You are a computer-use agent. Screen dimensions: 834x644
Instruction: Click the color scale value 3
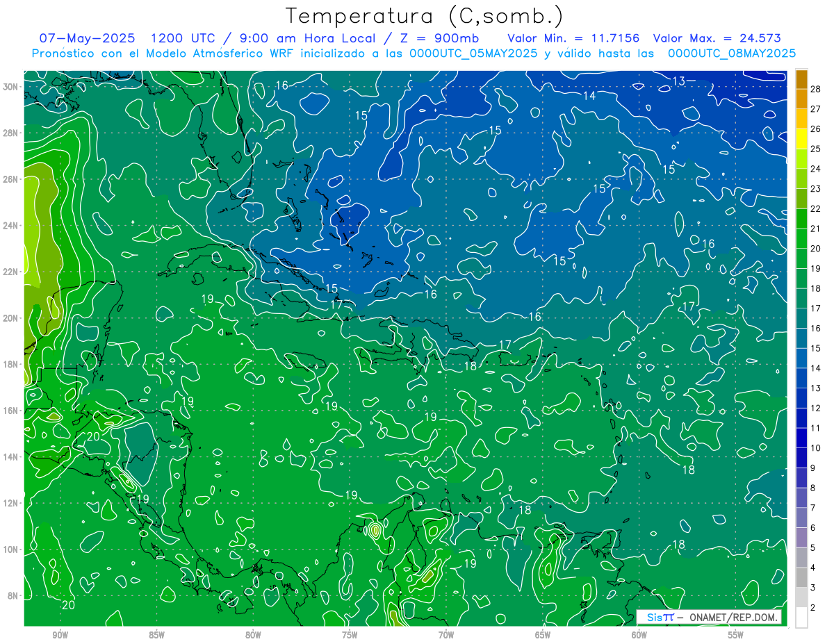(813, 588)
